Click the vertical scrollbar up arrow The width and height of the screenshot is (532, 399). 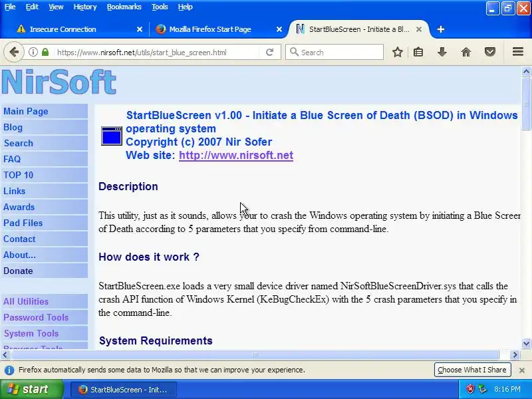click(x=526, y=71)
